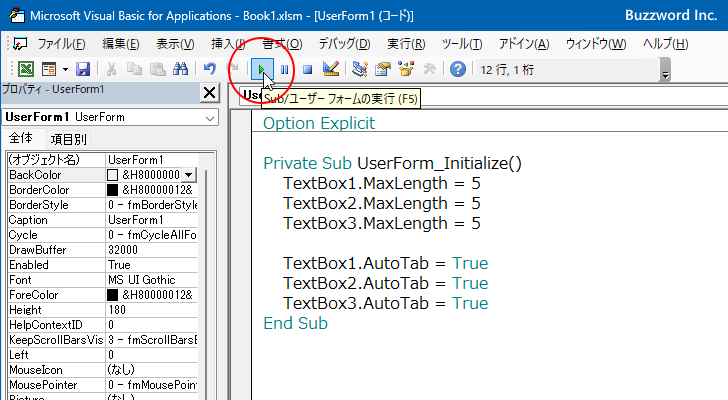Image resolution: width=728 pixels, height=400 pixels.
Task: Click the TextBox1.AutoTab = True line
Action: 385,263
